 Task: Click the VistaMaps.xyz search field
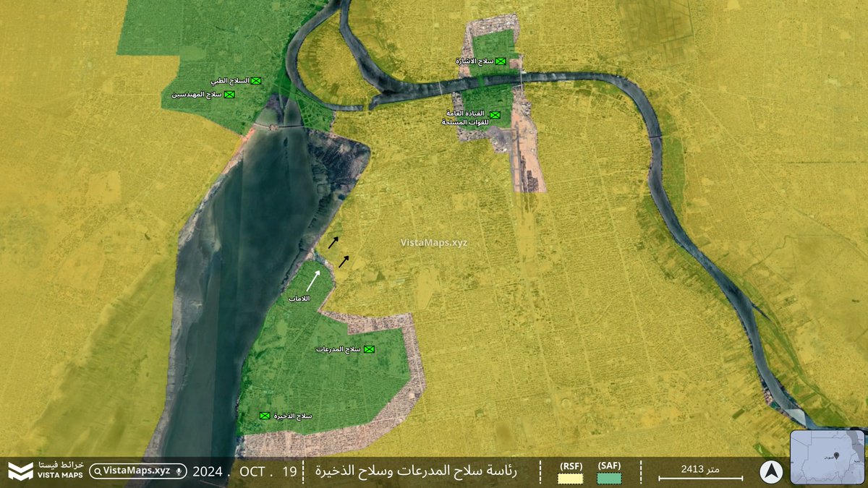[x=137, y=471]
